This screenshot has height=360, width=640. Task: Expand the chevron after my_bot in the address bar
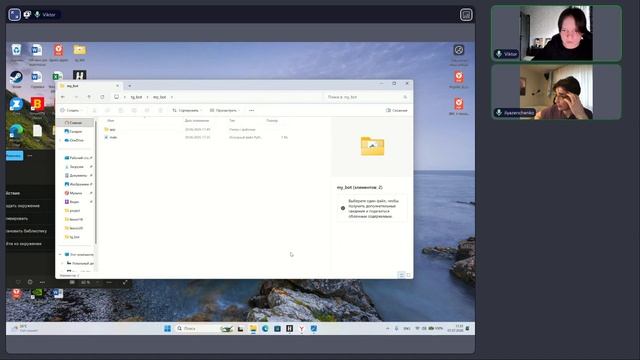172,97
